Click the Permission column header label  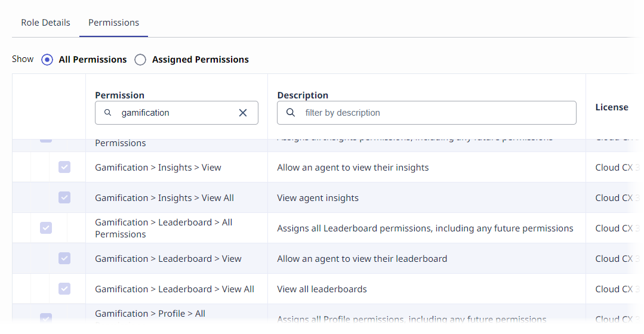pos(119,95)
